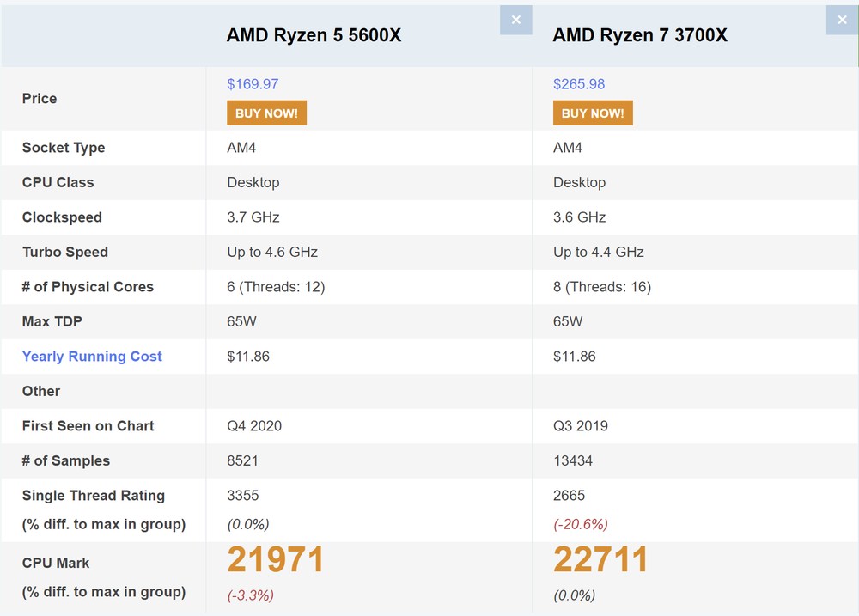
Task: Remove AMD Ryzen 5 5600X from comparison
Action: [516, 20]
